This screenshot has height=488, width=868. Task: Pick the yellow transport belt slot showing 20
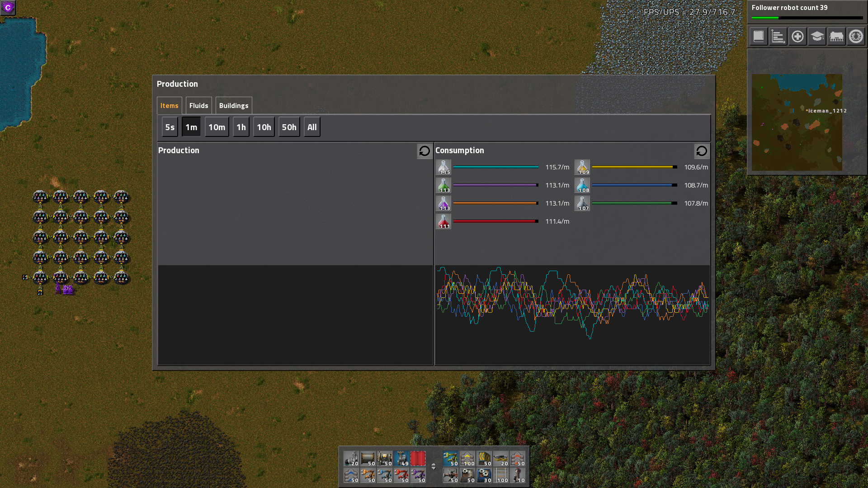(x=501, y=459)
